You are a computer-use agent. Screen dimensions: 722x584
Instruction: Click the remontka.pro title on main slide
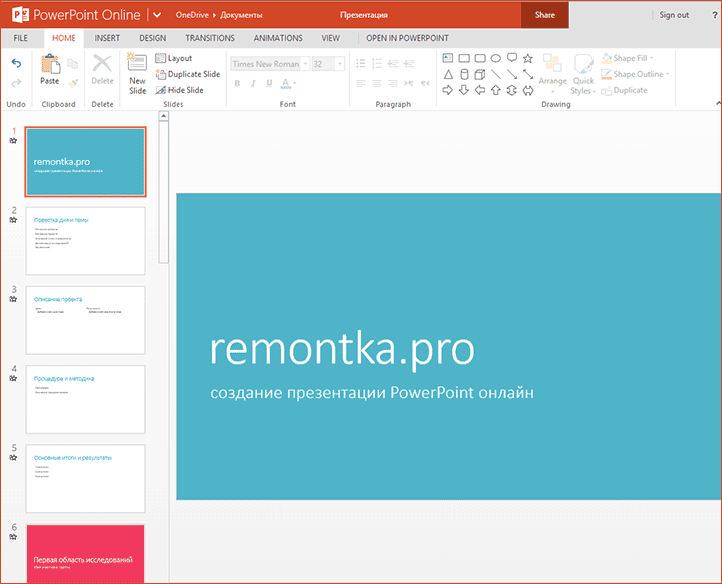(x=342, y=349)
